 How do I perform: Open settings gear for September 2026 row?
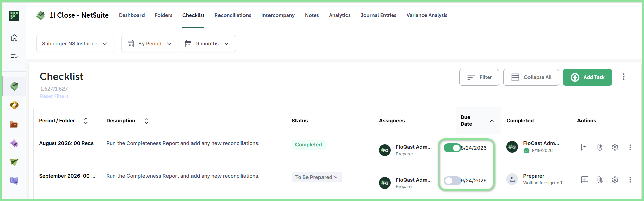(615, 180)
